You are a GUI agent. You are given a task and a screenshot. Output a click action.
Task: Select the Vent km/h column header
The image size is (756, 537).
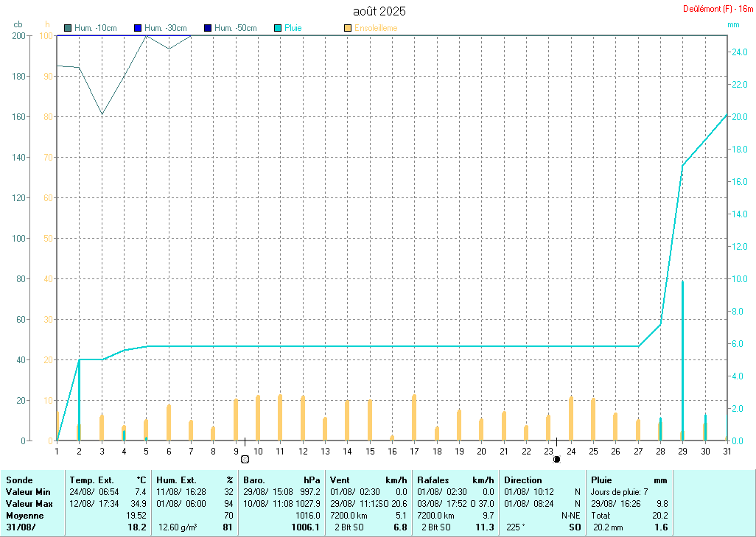[368, 480]
